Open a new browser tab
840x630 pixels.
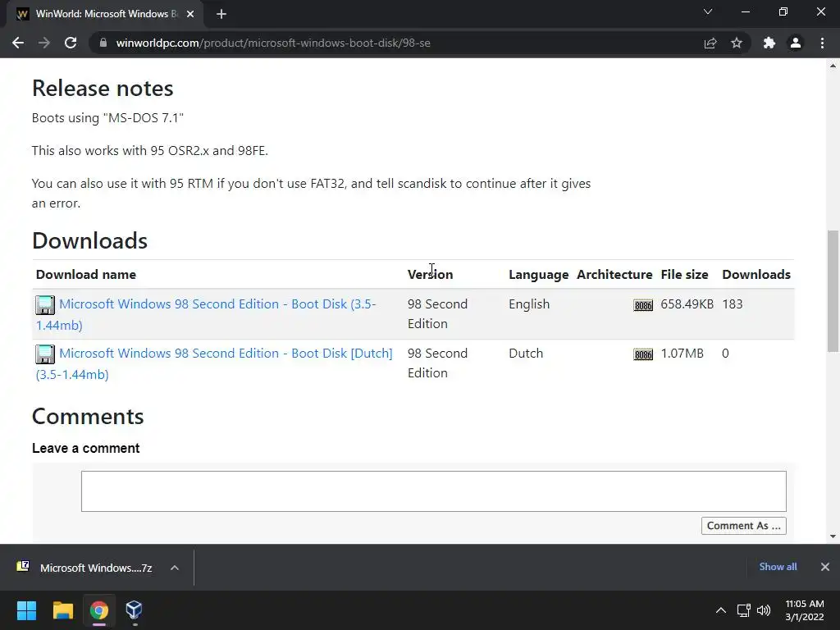pyautogui.click(x=221, y=14)
